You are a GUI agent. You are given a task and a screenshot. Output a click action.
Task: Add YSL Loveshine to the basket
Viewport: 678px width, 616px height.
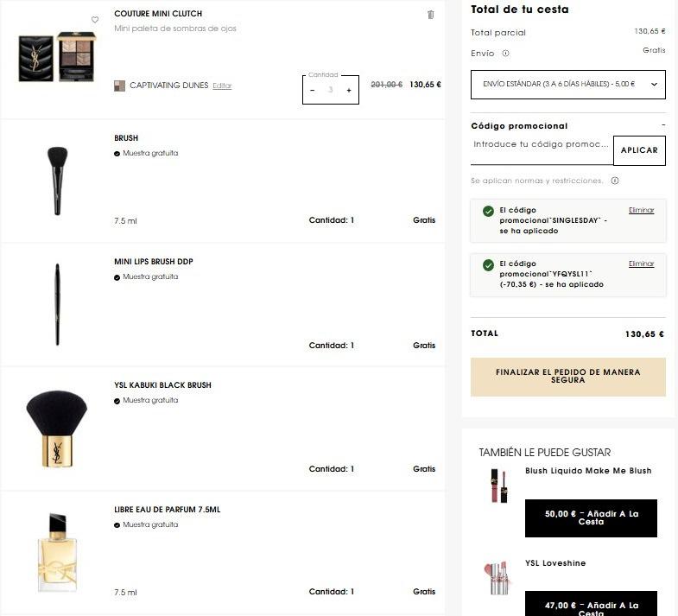[591, 605]
